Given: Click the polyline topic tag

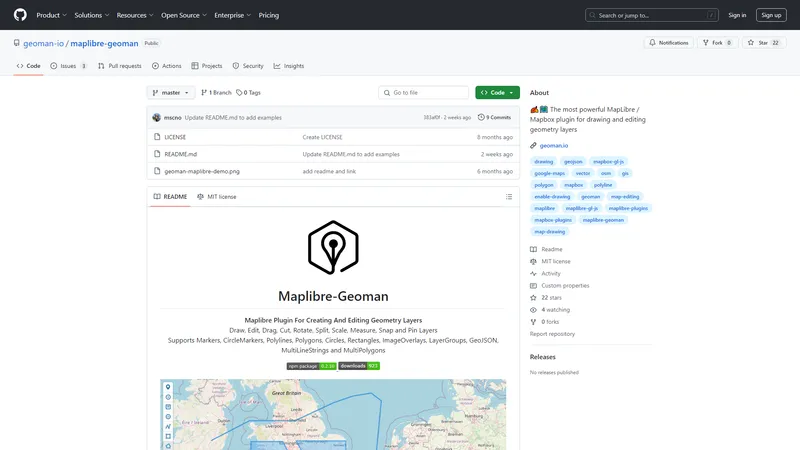Looking at the screenshot, I should (603, 185).
